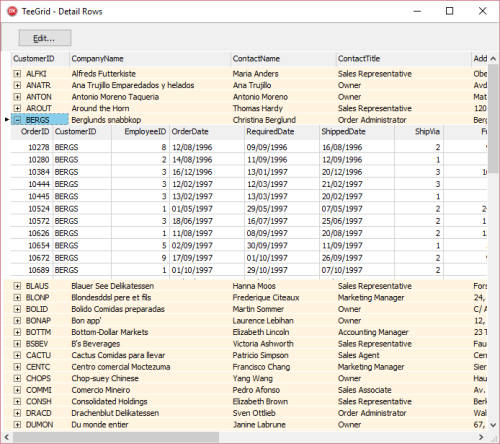
Task: Click the horizontal scrollbar thumb
Action: click(x=115, y=437)
